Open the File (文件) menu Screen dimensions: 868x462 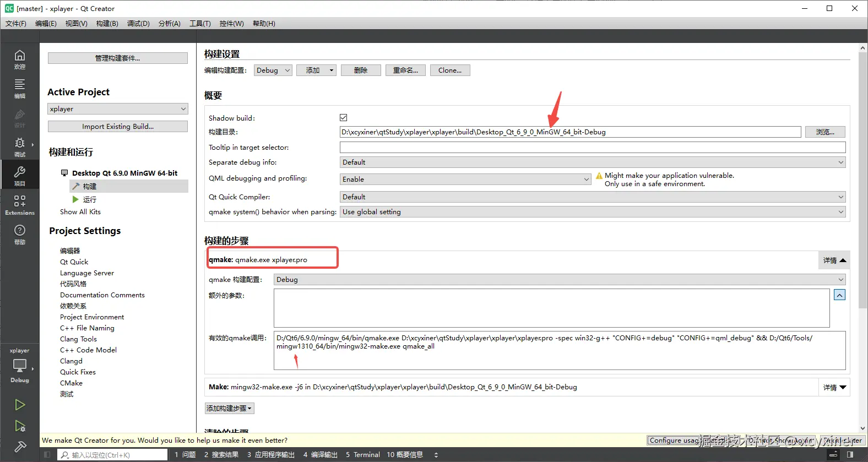pyautogui.click(x=15, y=24)
